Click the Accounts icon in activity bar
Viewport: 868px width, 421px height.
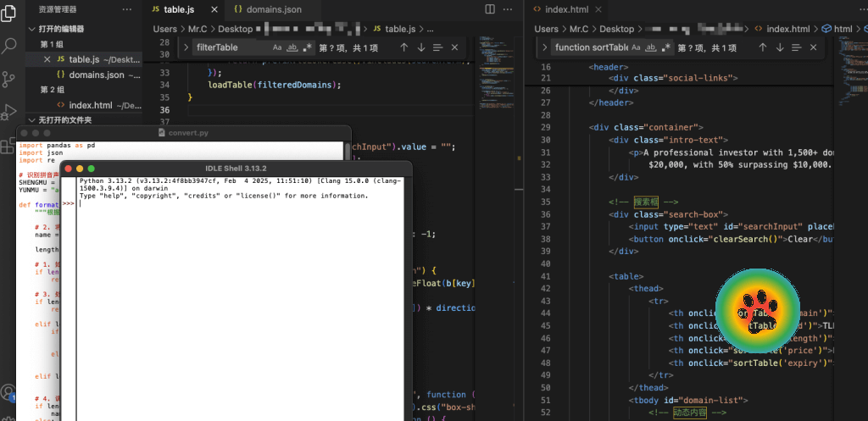(8, 392)
